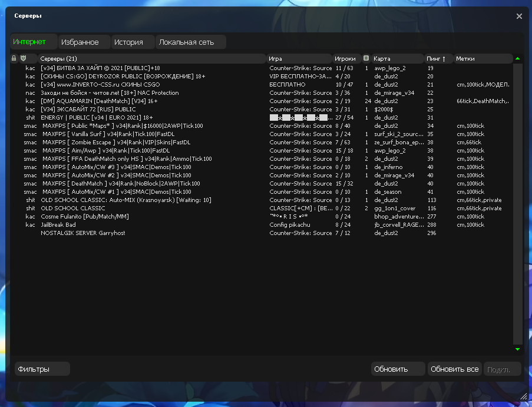The width and height of the screenshot is (532, 407).
Task: Open the Избранное tab
Action: (x=84, y=42)
